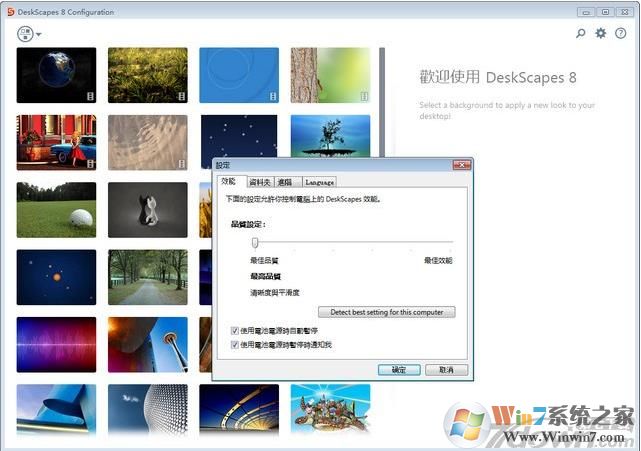Click film badge on grass field thumbnail
Screen dimensions: 641x451
[x=182, y=96]
